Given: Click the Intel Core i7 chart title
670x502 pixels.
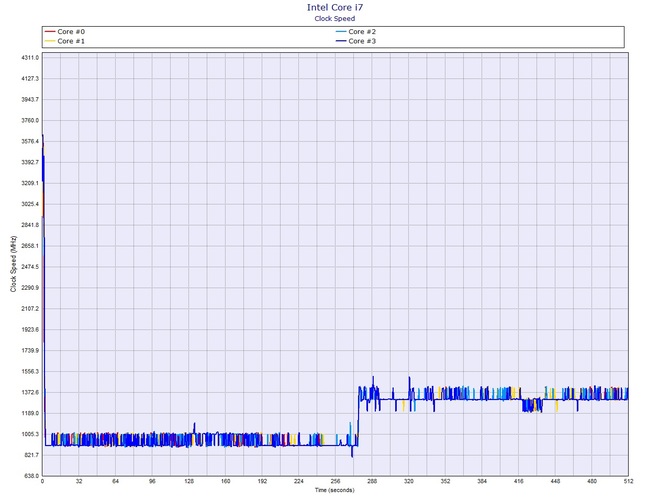Looking at the screenshot, I should (335, 7).
